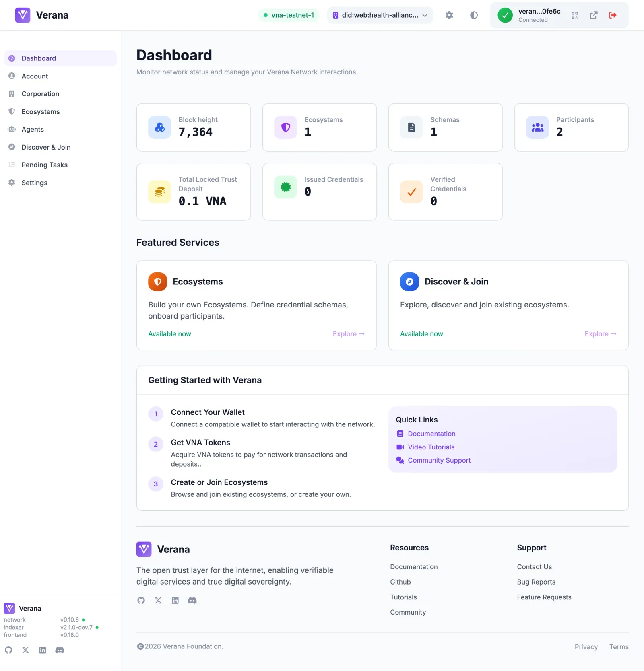This screenshot has width=644, height=671.
Task: Navigate to Discover & Join in sidebar
Action: pos(60,147)
